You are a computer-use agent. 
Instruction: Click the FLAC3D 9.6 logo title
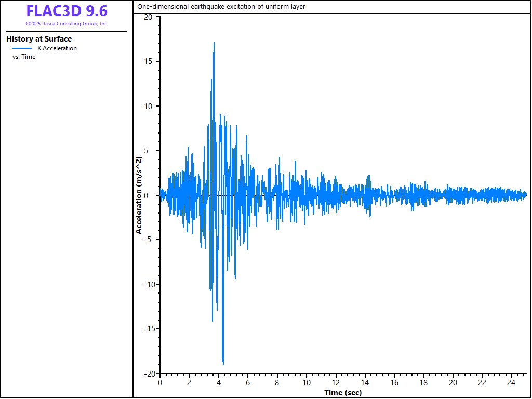tap(66, 10)
